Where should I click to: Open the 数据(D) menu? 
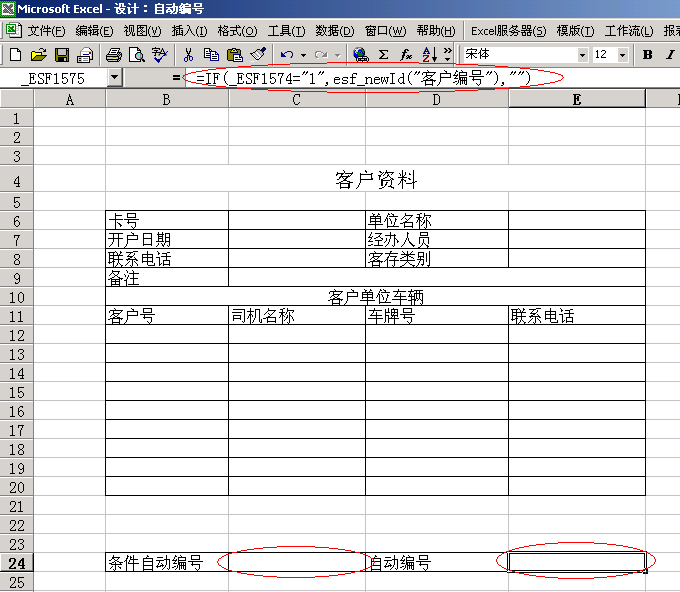pos(334,31)
